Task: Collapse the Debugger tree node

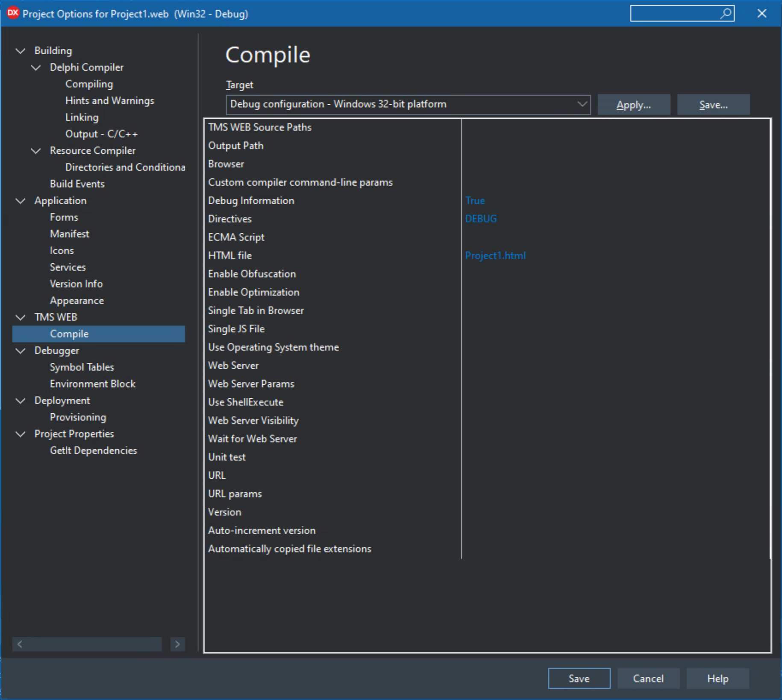Action: (21, 351)
